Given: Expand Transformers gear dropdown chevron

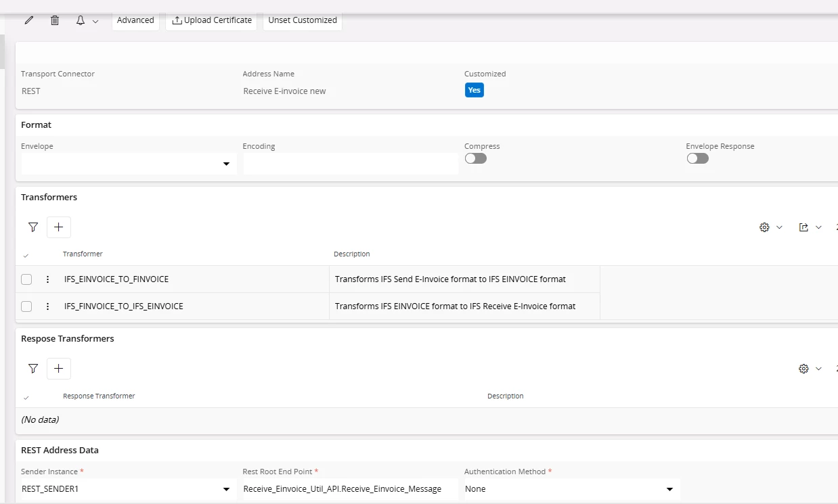Looking at the screenshot, I should point(779,227).
